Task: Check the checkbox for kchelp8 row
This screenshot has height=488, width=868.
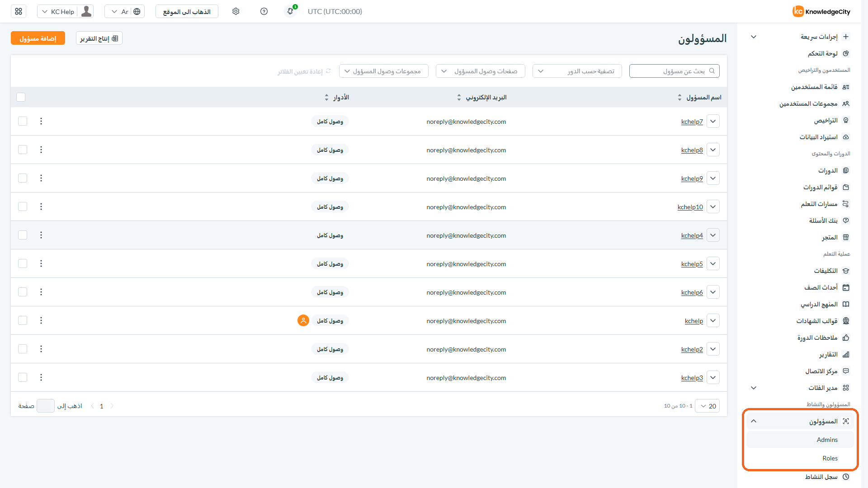Action: (23, 150)
